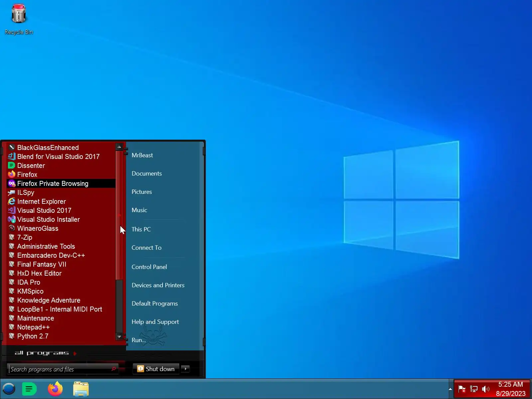Expand the KMSpico folder

(x=62, y=291)
